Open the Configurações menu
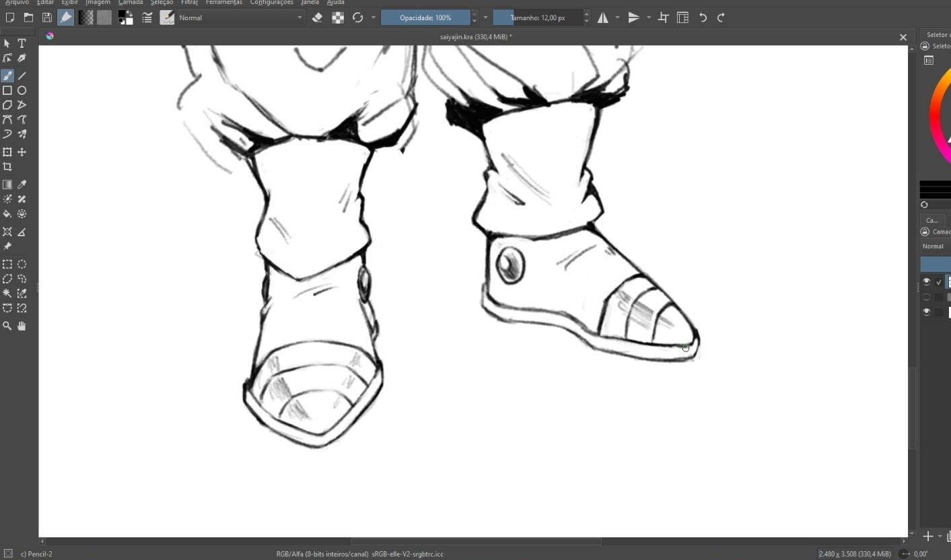 (x=271, y=2)
